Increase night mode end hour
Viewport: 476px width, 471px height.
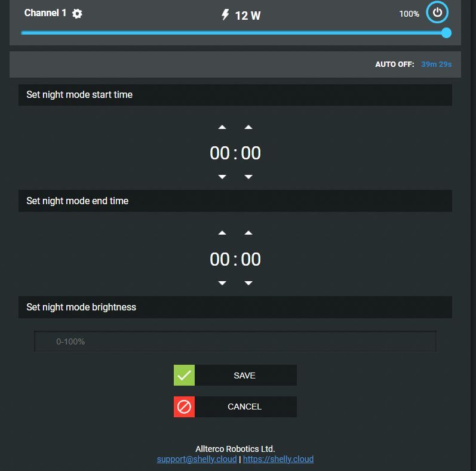coord(222,233)
